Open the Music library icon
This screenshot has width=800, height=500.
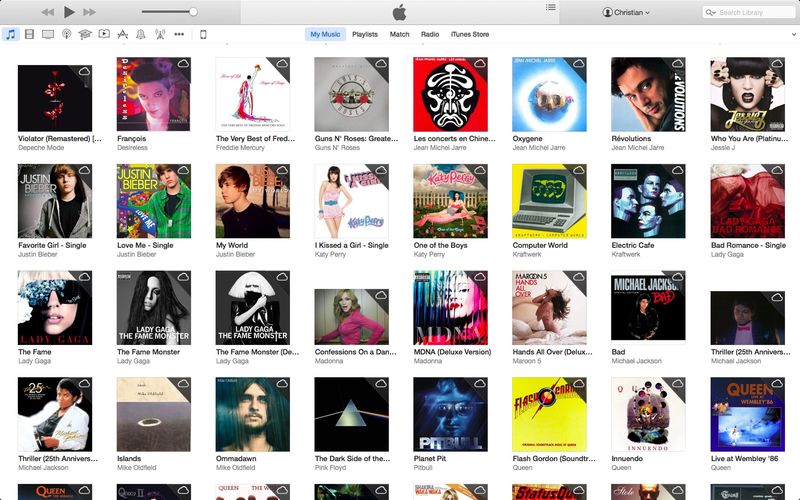(10, 34)
